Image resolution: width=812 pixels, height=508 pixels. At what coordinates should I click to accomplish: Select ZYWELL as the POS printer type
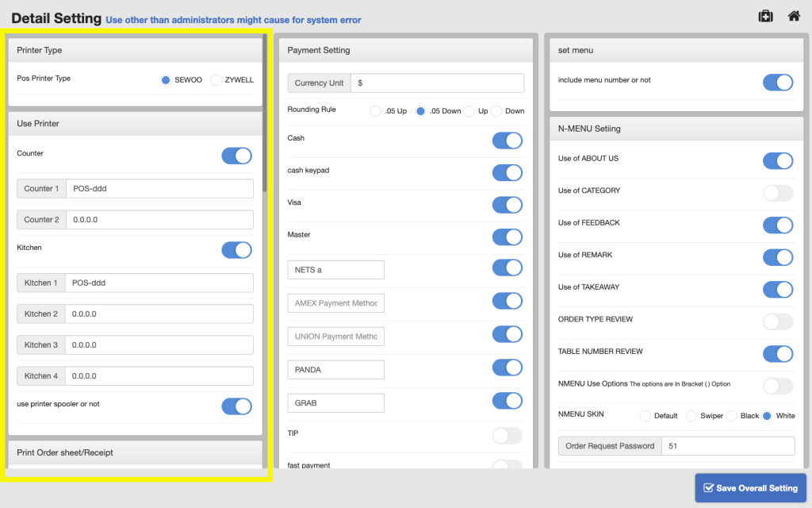[x=216, y=80]
